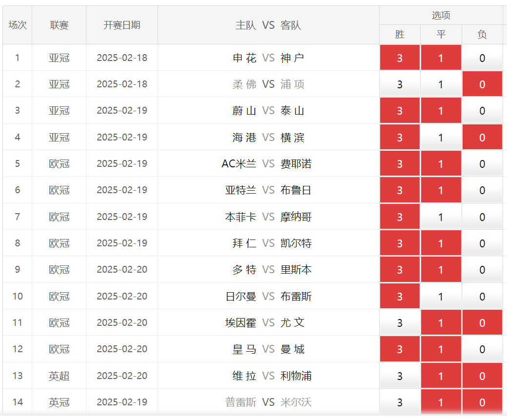The height and width of the screenshot is (420, 507).
Task: Click the 平 sub-header
Action: (441, 34)
